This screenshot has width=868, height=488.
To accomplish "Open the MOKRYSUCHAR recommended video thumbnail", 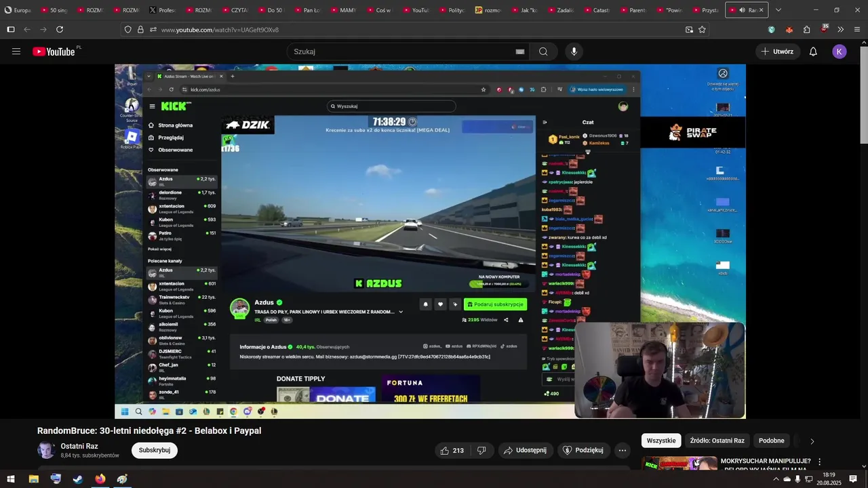I will 679,464.
